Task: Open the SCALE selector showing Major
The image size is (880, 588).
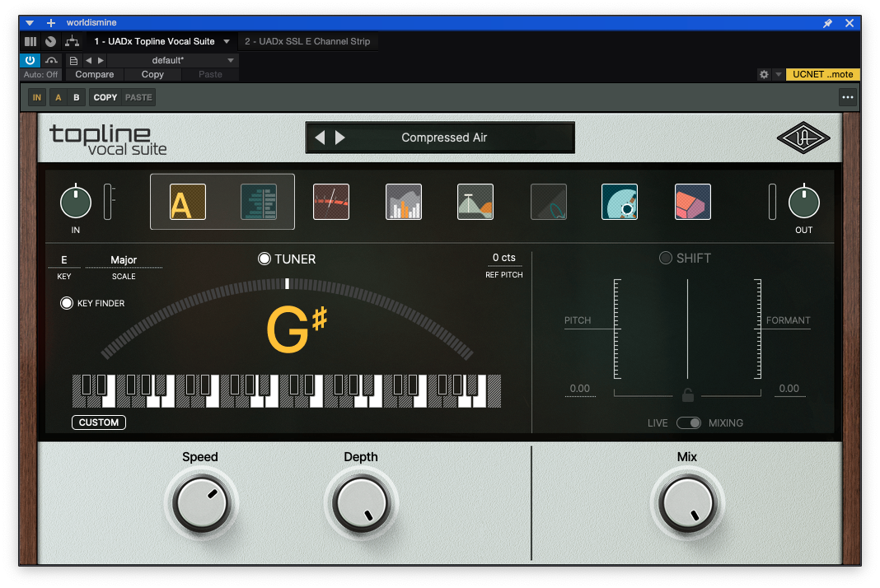Action: click(x=124, y=259)
